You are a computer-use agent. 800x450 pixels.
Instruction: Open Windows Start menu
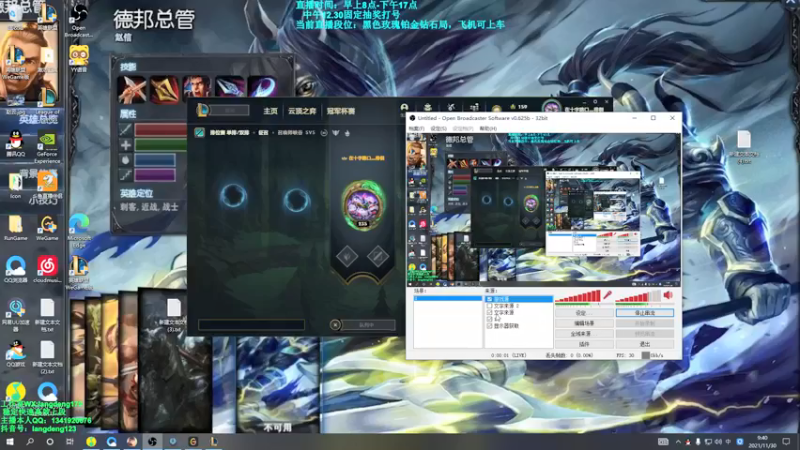tap(9, 442)
